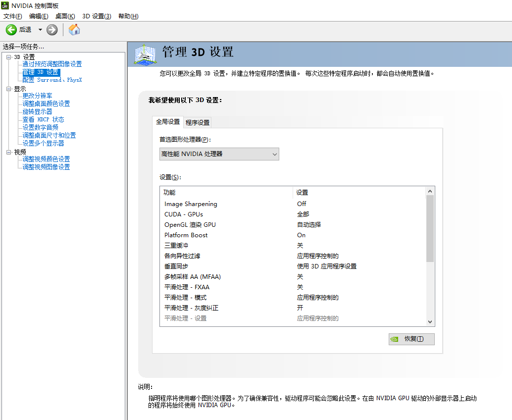512x420 pixels.
Task: Click the 全部 value for CUDA GPUs
Action: point(303,214)
